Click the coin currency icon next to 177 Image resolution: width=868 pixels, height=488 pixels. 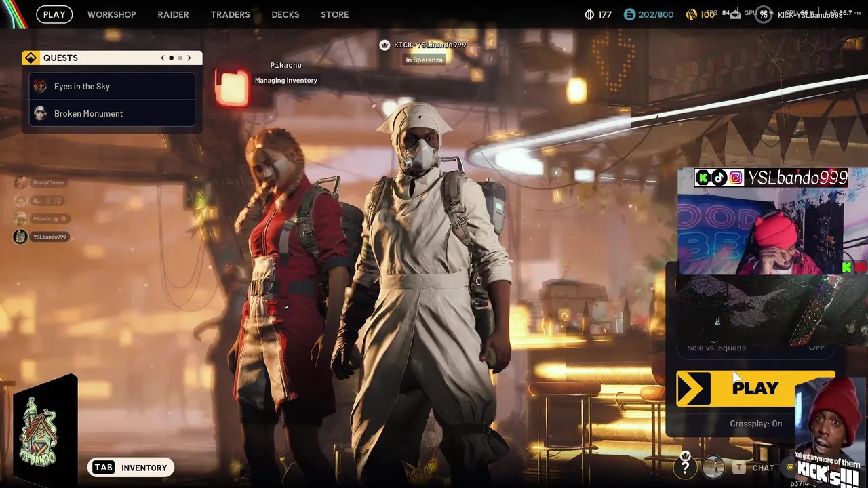(589, 14)
